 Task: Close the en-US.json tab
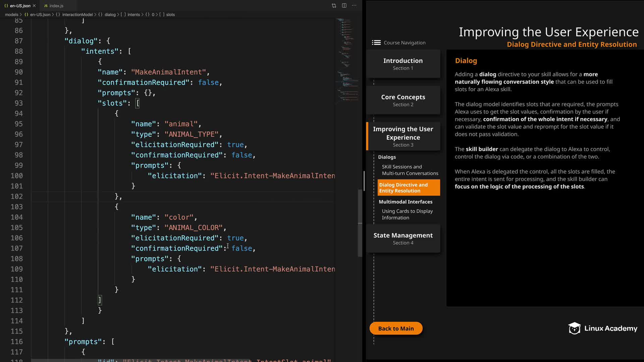(x=34, y=6)
